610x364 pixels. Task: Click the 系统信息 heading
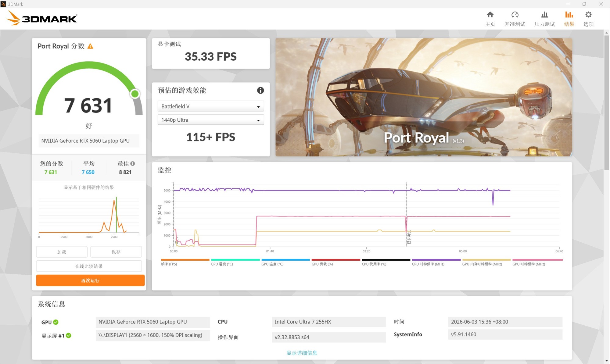tap(52, 304)
